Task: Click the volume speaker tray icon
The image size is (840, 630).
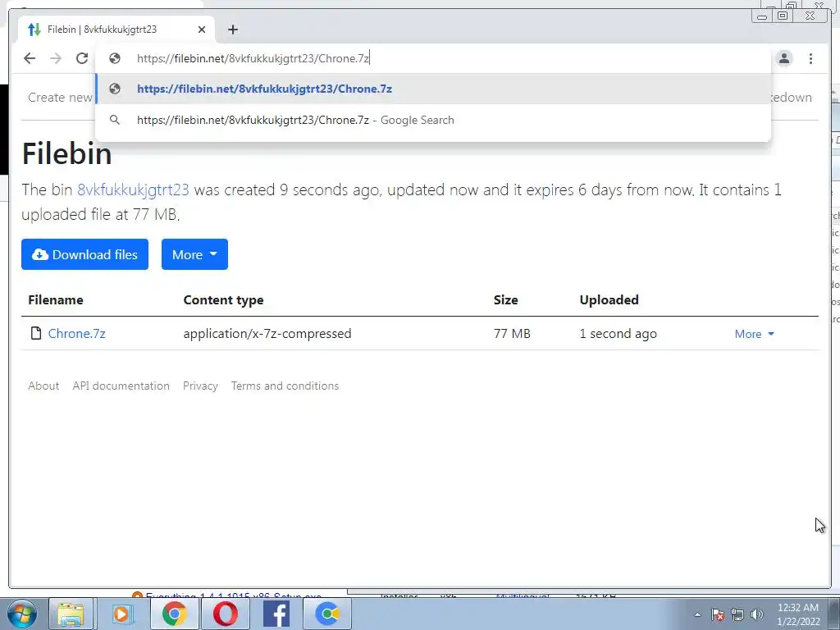Action: coord(757,614)
